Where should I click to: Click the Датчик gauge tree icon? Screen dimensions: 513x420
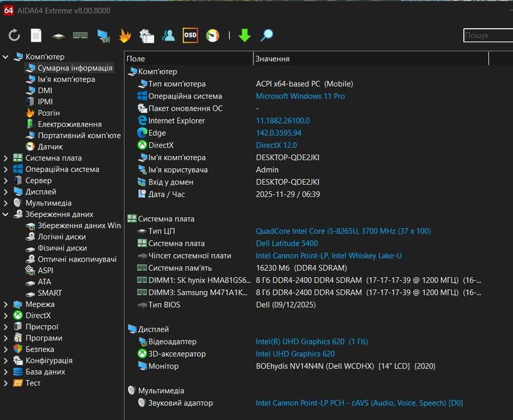(x=31, y=146)
